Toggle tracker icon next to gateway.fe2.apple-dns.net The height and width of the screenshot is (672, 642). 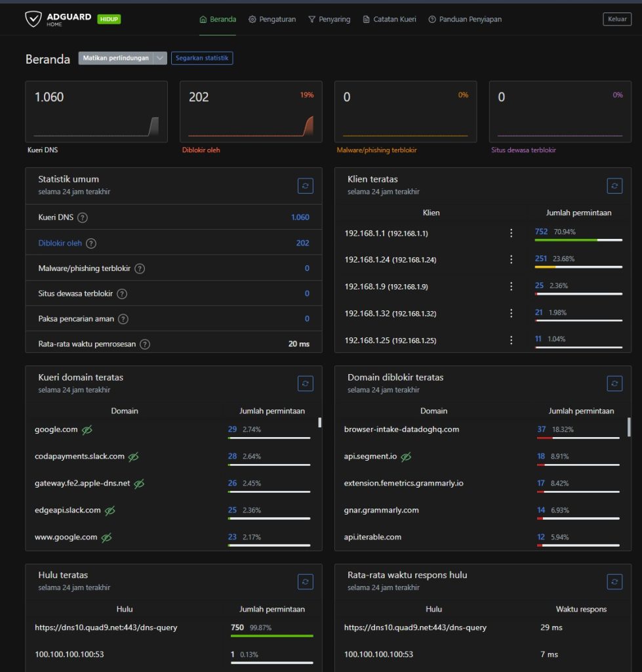pos(139,484)
